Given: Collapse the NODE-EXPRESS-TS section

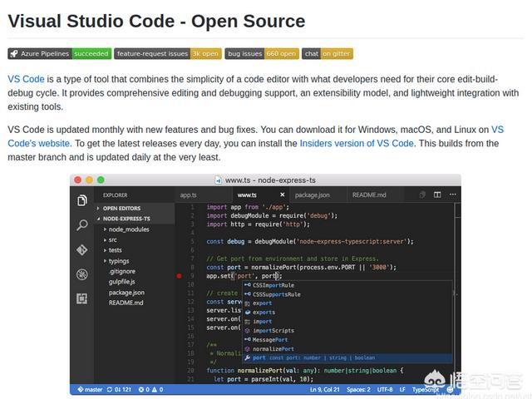Looking at the screenshot, I should pos(98,218).
